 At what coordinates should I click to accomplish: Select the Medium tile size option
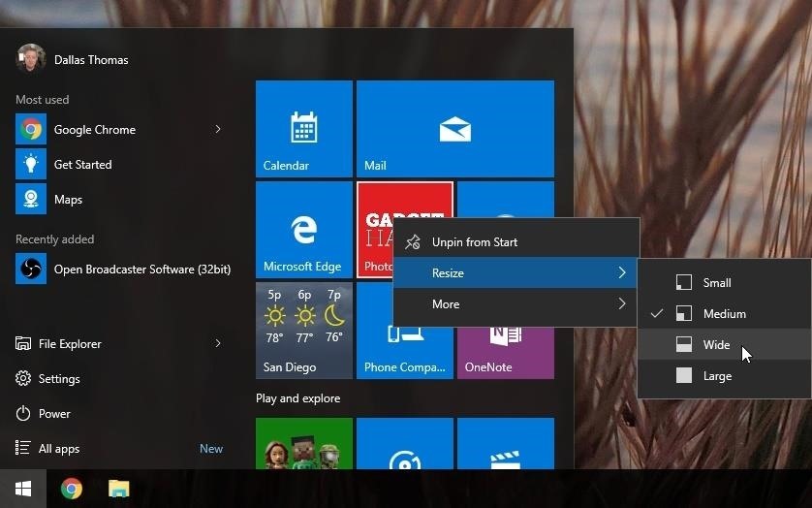point(724,313)
